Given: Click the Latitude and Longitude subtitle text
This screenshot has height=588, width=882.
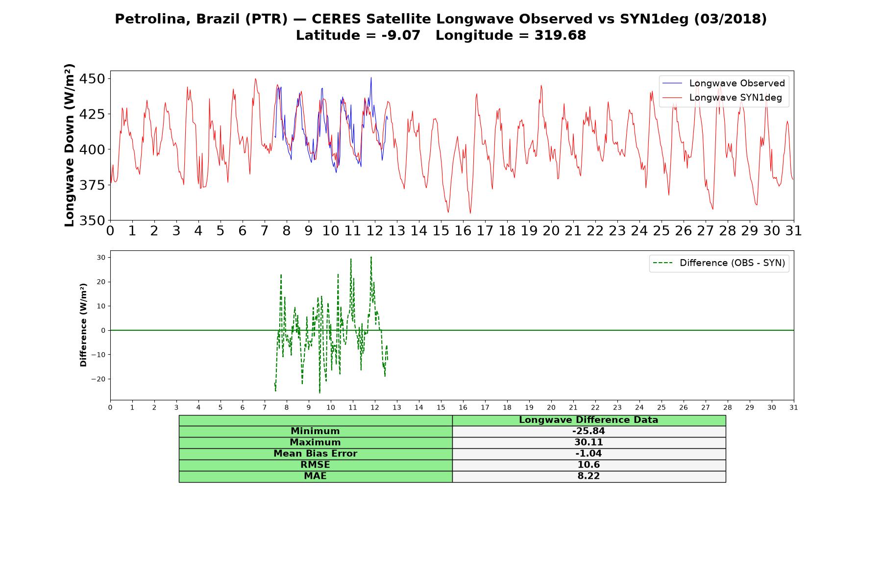Looking at the screenshot, I should pos(441,36).
